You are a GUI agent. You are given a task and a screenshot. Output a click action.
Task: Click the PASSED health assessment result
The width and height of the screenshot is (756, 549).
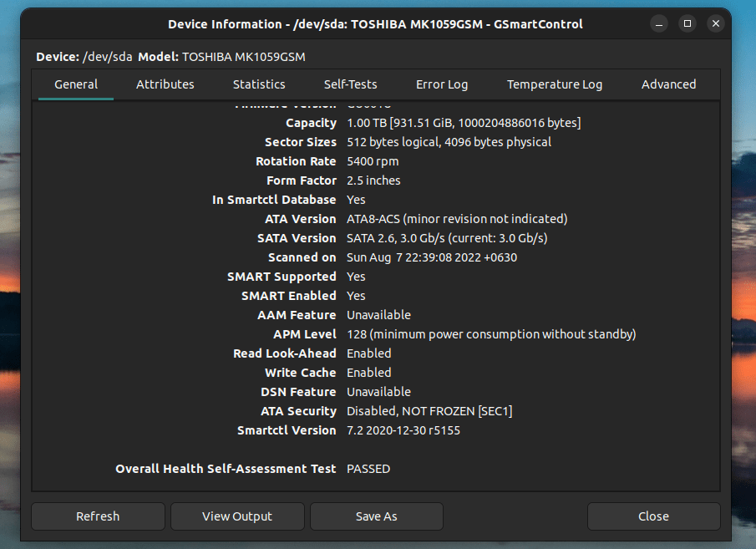[x=368, y=469]
